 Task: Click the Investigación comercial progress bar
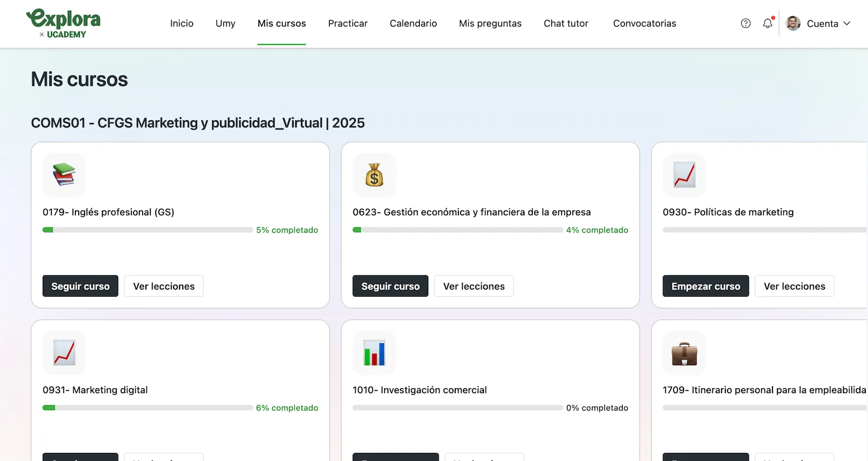click(x=458, y=408)
